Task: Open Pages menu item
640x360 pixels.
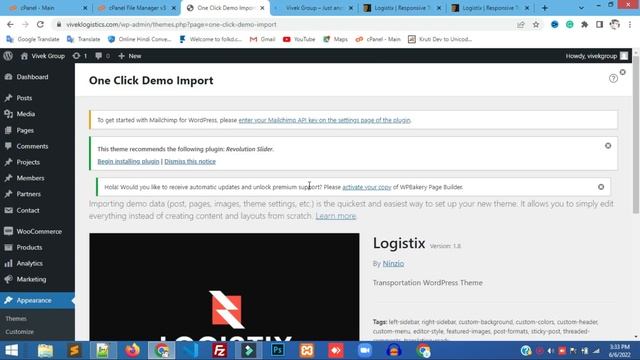Action: [25, 130]
